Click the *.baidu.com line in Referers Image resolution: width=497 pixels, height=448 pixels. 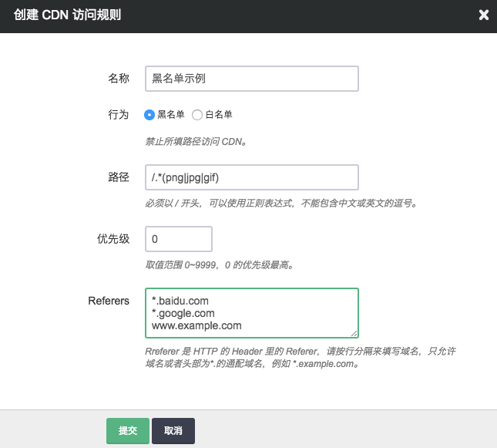point(180,301)
